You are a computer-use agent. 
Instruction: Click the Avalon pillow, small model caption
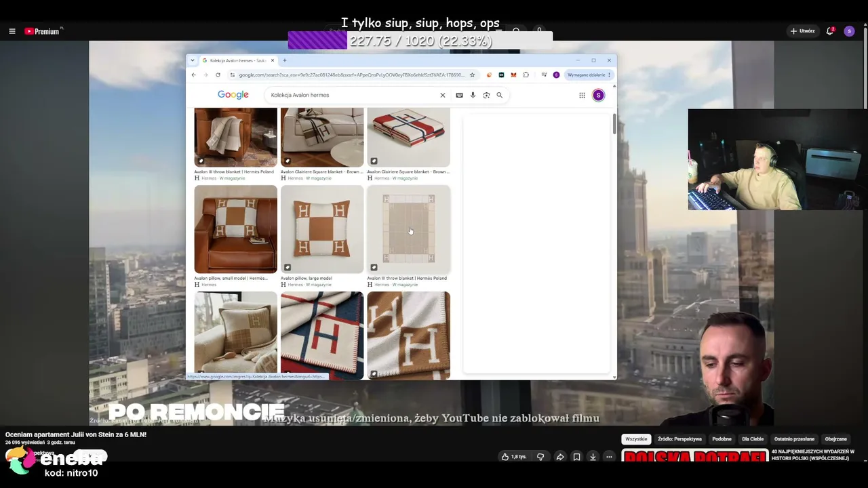231,278
